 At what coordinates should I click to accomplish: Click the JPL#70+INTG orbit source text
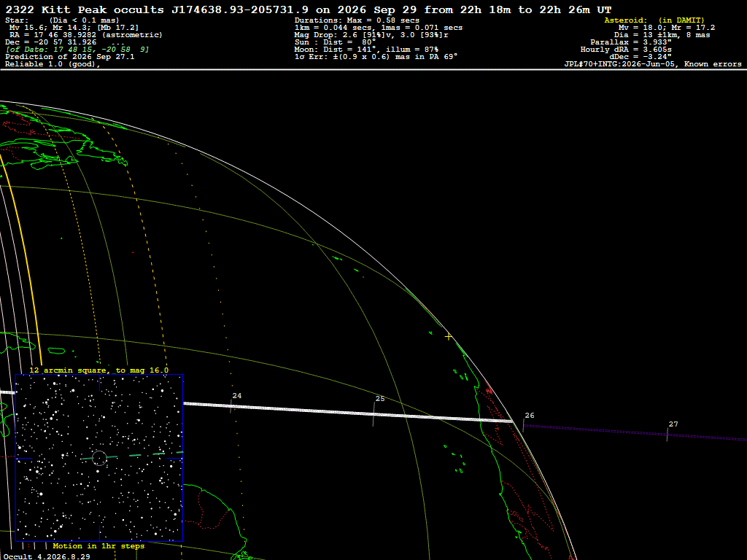coord(653,64)
